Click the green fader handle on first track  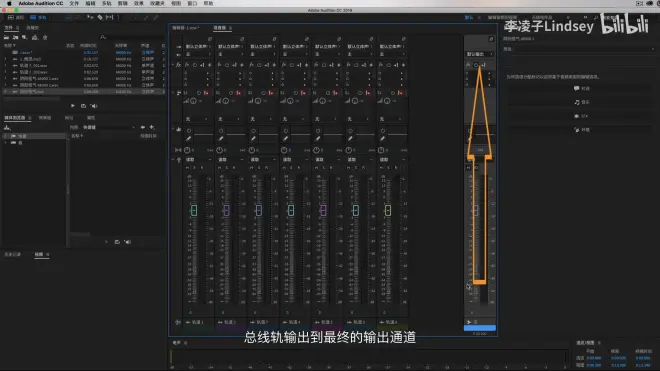click(194, 210)
